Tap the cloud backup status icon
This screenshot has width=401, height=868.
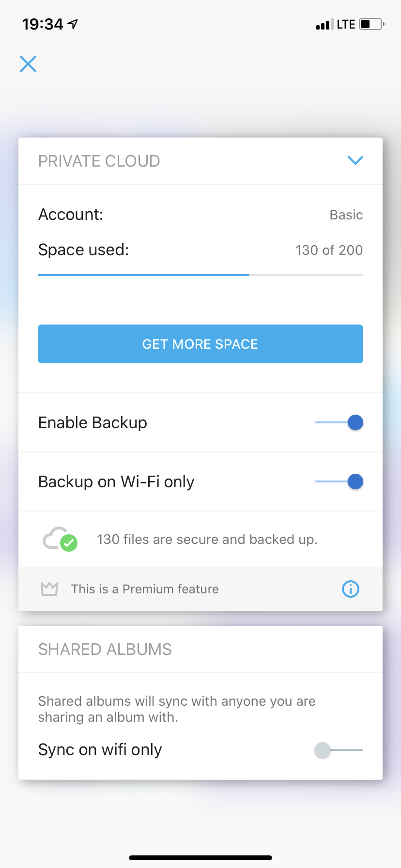pyautogui.click(x=60, y=539)
